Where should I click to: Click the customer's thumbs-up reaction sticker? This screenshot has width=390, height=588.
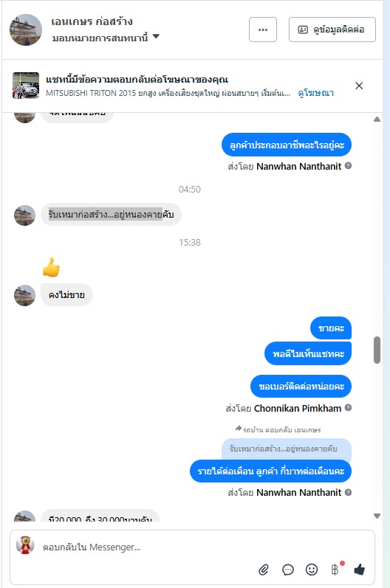(52, 267)
